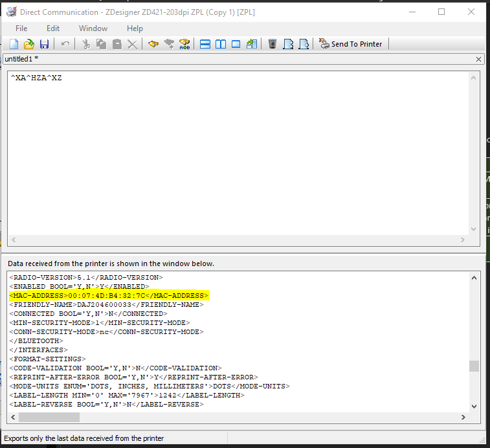The width and height of the screenshot is (490, 448).
Task: Click the Find binoculars icon
Action: (153, 44)
